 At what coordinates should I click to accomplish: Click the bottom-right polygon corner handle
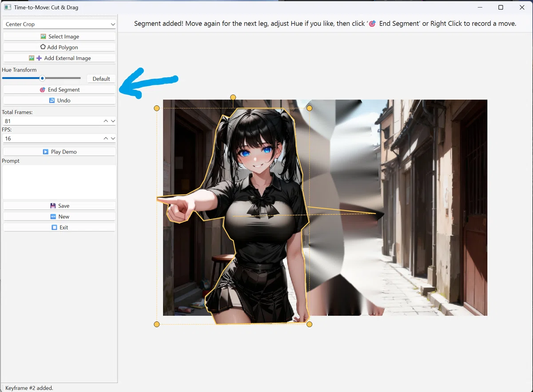click(310, 324)
